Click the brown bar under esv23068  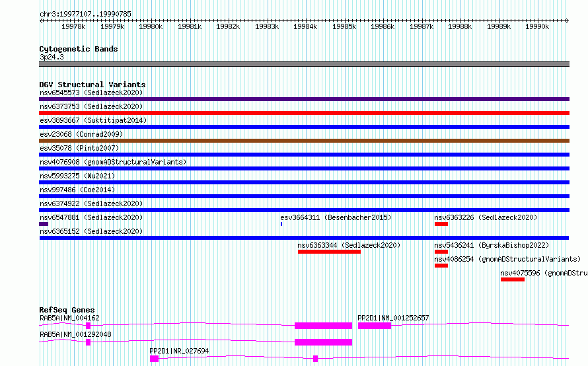[x=304, y=141]
